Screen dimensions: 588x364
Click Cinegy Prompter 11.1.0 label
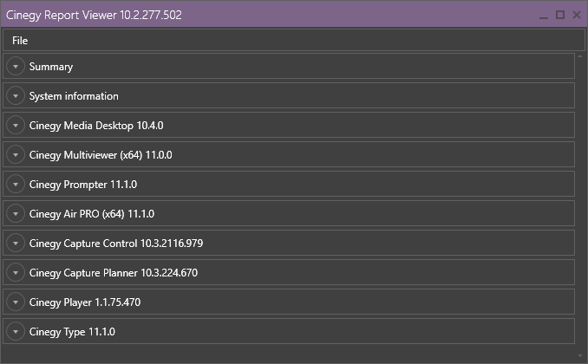[x=83, y=185]
